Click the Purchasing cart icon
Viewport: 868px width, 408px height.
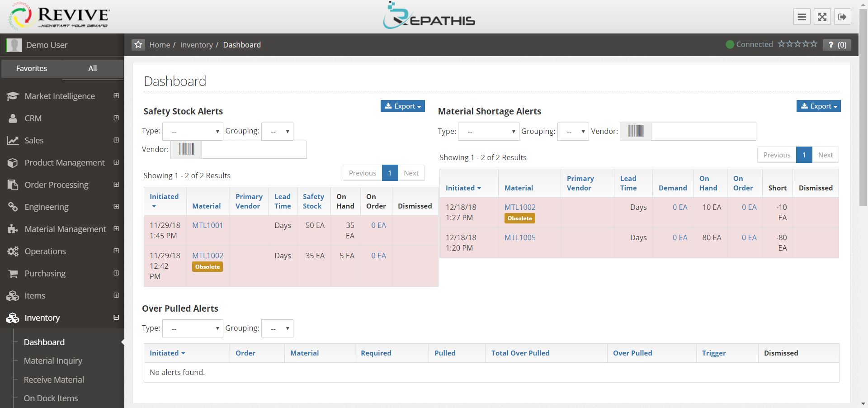13,273
